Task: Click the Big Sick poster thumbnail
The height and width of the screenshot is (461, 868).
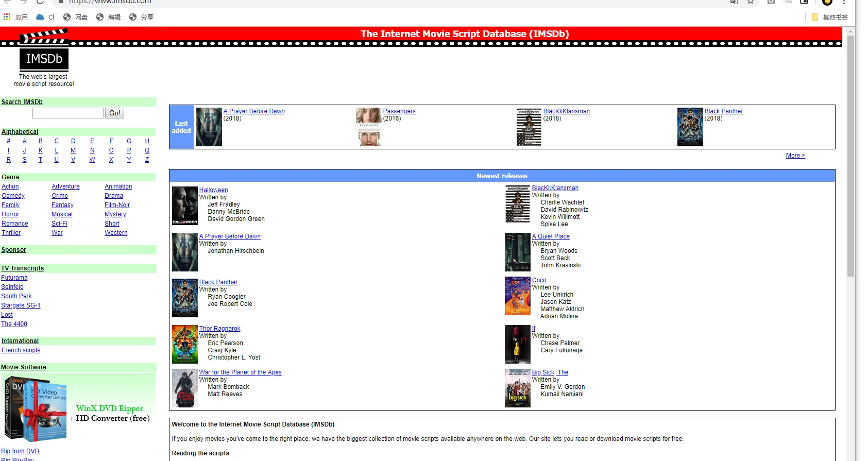Action: pos(518,388)
